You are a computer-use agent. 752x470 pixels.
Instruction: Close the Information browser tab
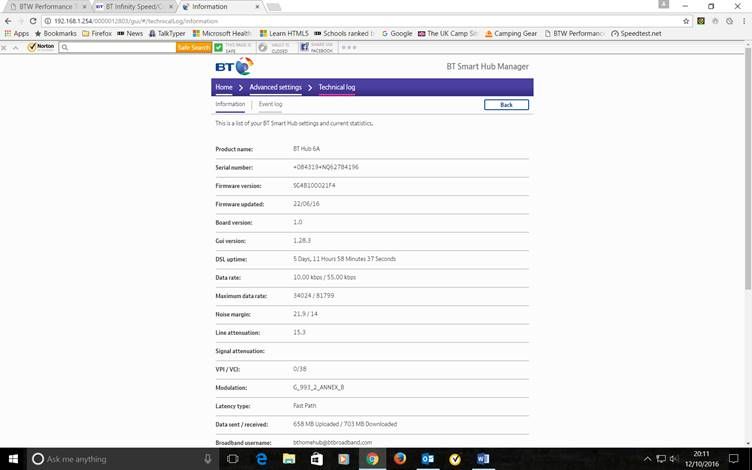tap(257, 7)
